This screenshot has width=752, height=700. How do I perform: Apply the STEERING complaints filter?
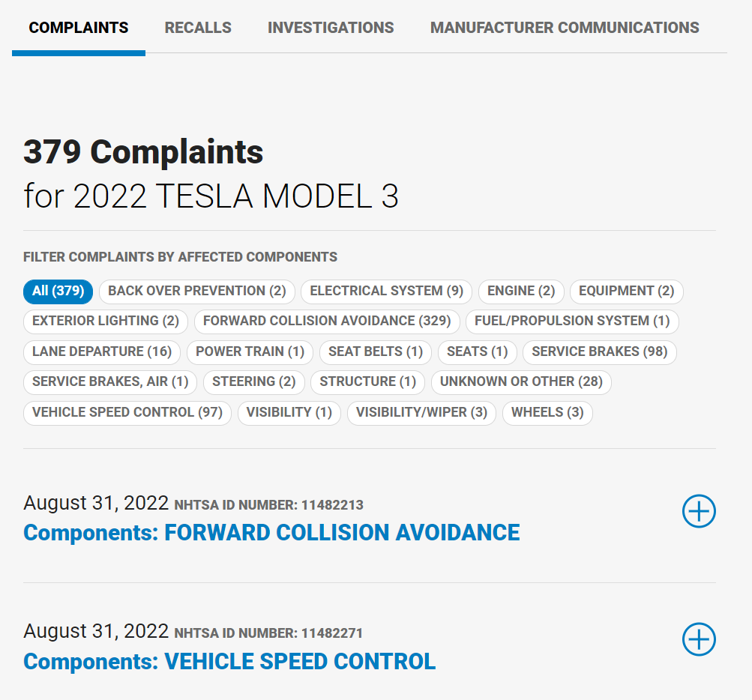pyautogui.click(x=253, y=381)
